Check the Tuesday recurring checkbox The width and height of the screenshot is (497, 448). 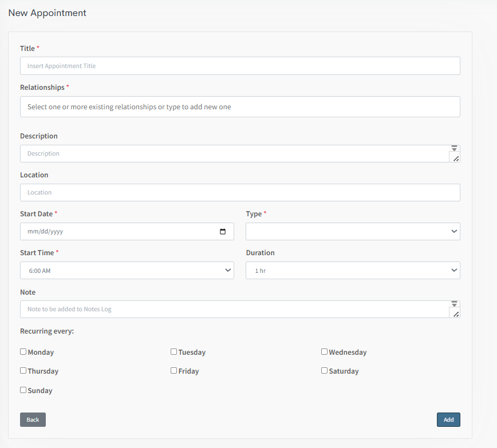click(174, 352)
